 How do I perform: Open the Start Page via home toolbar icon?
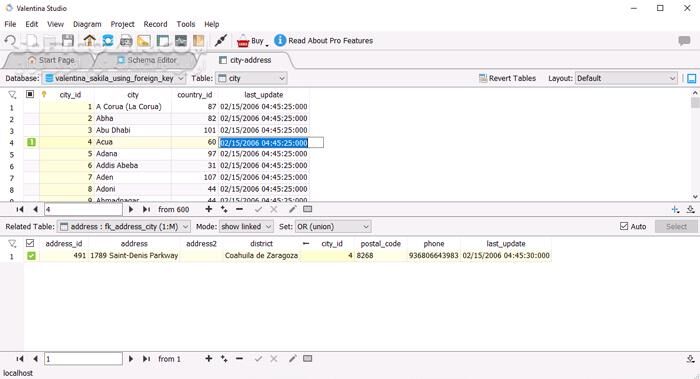(89, 41)
